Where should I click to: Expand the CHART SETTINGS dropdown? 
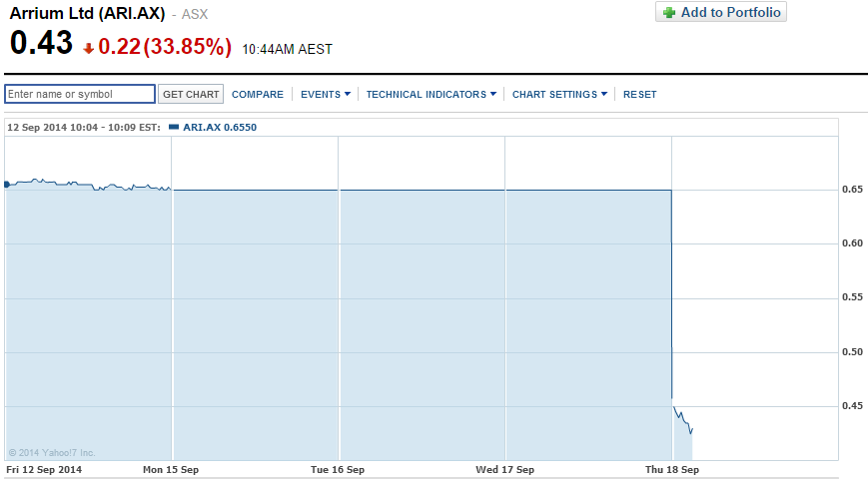[559, 95]
